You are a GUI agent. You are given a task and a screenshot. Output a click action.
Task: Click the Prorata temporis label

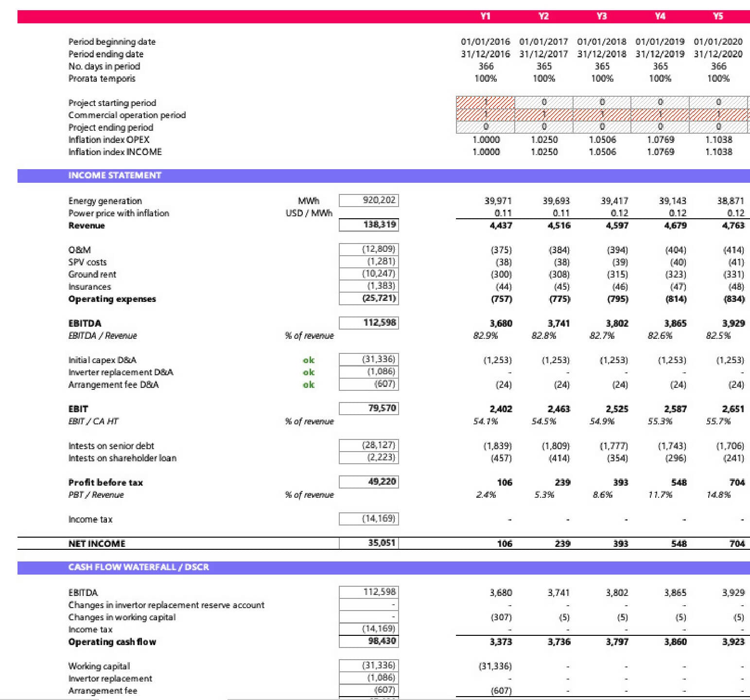coord(102,78)
